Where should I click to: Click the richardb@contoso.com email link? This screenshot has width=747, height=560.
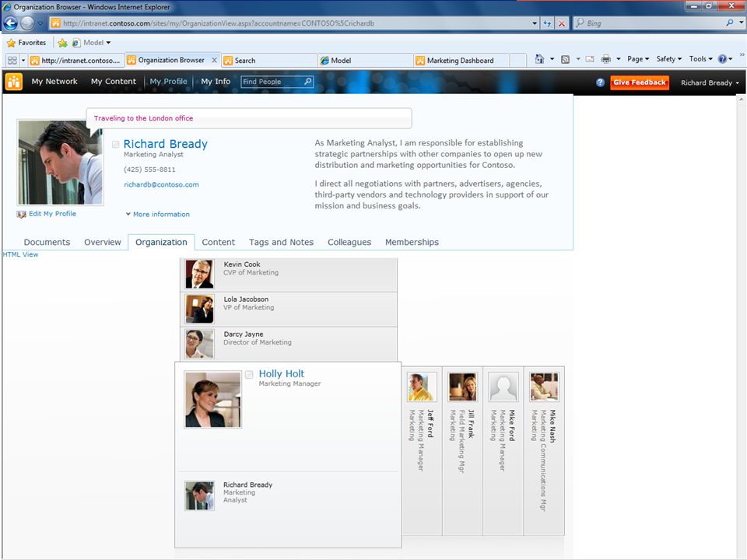161,185
